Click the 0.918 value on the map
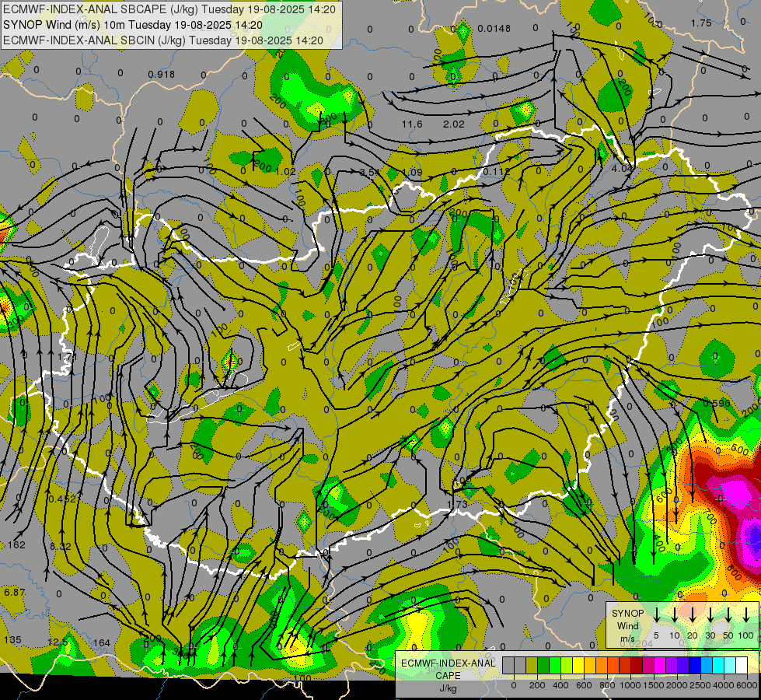The width and height of the screenshot is (761, 700). coord(161,75)
